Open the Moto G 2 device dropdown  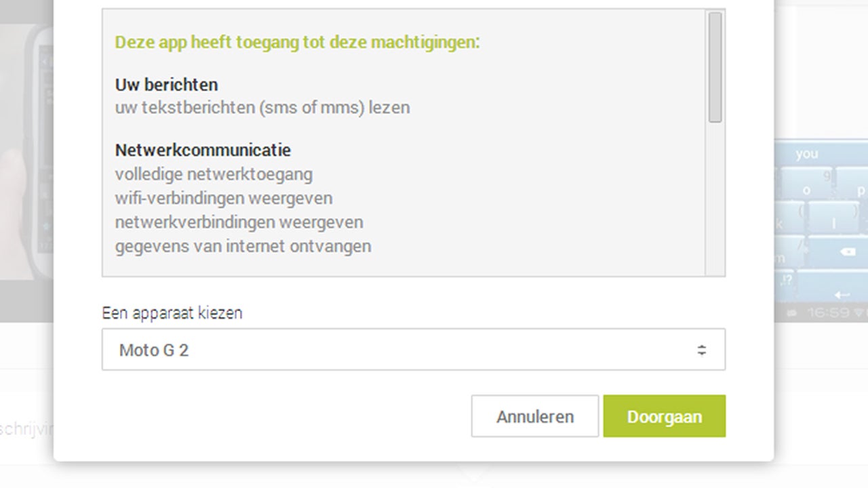click(x=412, y=350)
